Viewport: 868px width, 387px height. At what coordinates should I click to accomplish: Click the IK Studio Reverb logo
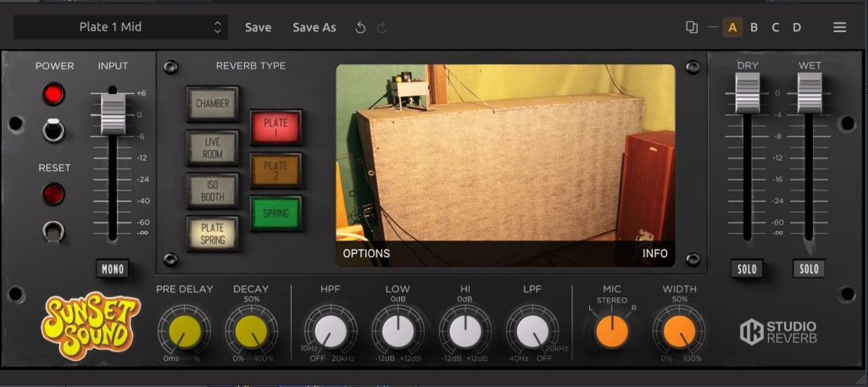tap(778, 332)
